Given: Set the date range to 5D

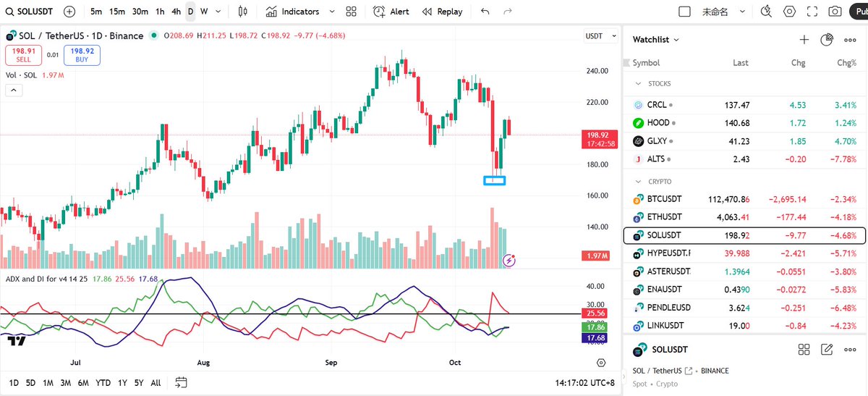Looking at the screenshot, I should (30, 382).
